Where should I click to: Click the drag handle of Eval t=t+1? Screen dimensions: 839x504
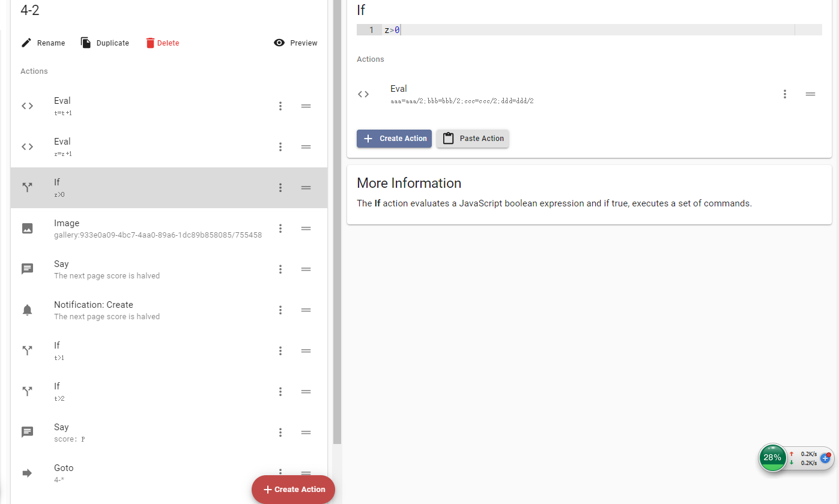click(x=306, y=106)
